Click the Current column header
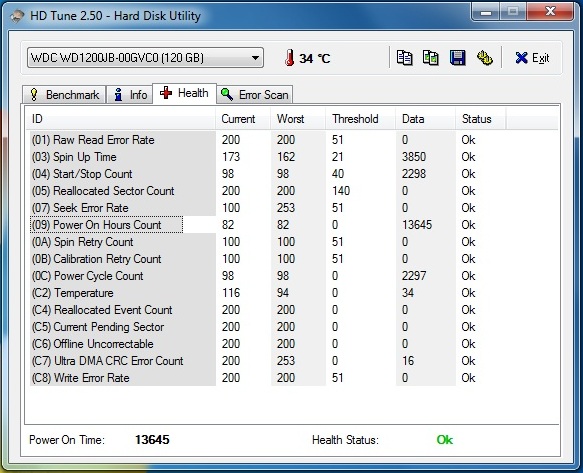583x473 pixels. pos(243,119)
